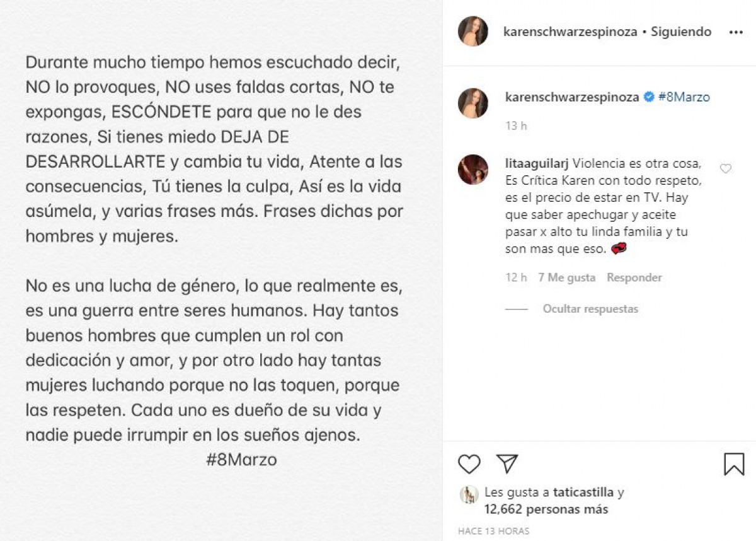Open header profile picture of karenschwarzespinoza
This screenshot has width=756, height=541.
pyautogui.click(x=472, y=32)
